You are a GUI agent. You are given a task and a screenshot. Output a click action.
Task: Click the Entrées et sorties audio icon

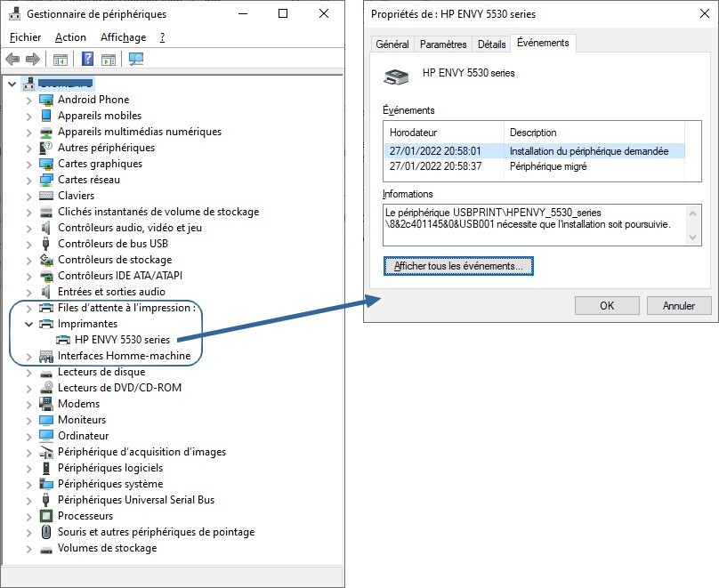[46, 292]
